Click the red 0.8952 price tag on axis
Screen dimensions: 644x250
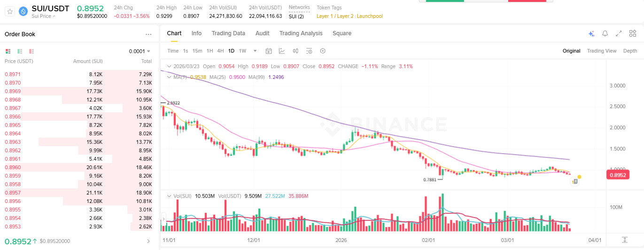coord(618,175)
